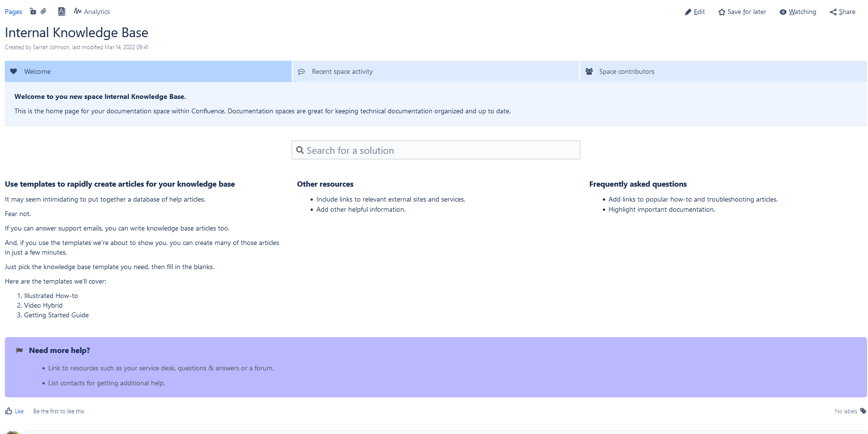Select the Edit pencil icon
The height and width of the screenshot is (434, 868).
pos(689,12)
